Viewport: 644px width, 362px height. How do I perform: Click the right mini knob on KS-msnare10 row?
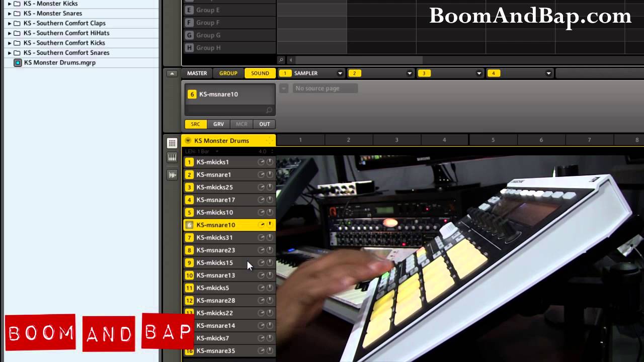(x=270, y=225)
